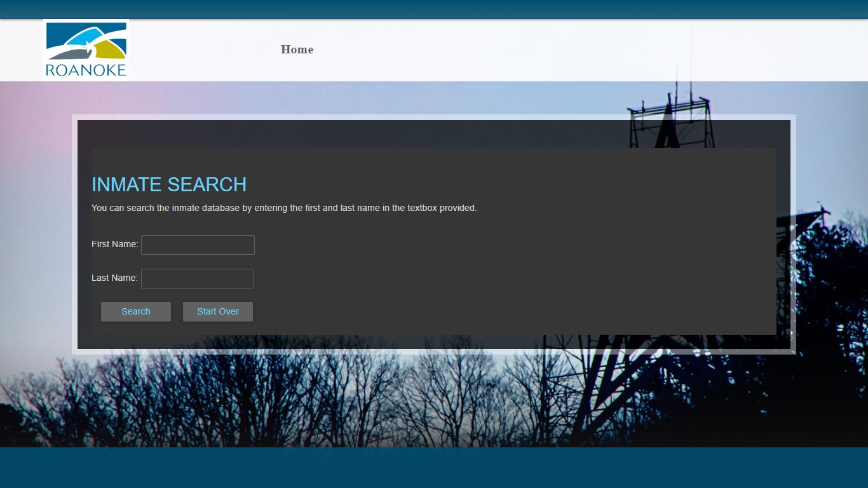Focus the Last Name text box
Screen dimensions: 868x488
pos(197,278)
